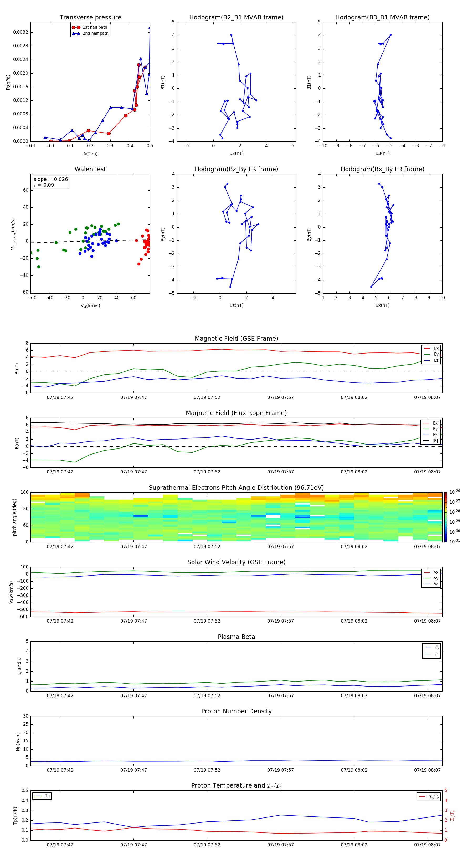Click the 'Proton Number Density' title
Image resolution: width=473 pixels, height=868 pixels.
(x=236, y=711)
